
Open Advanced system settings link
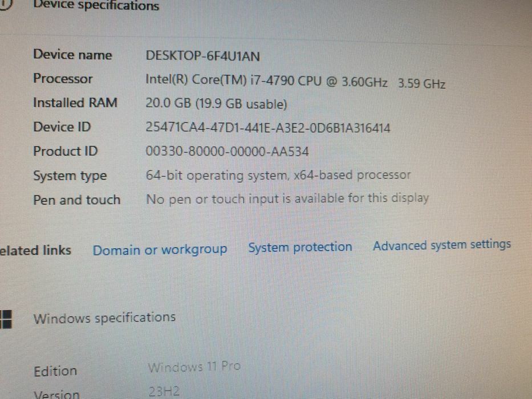pos(442,245)
